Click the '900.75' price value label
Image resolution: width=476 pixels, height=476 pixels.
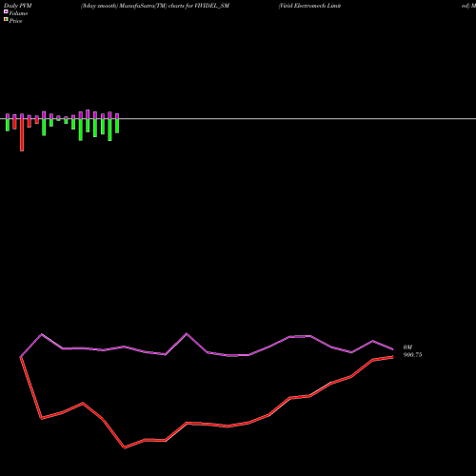[412, 355]
